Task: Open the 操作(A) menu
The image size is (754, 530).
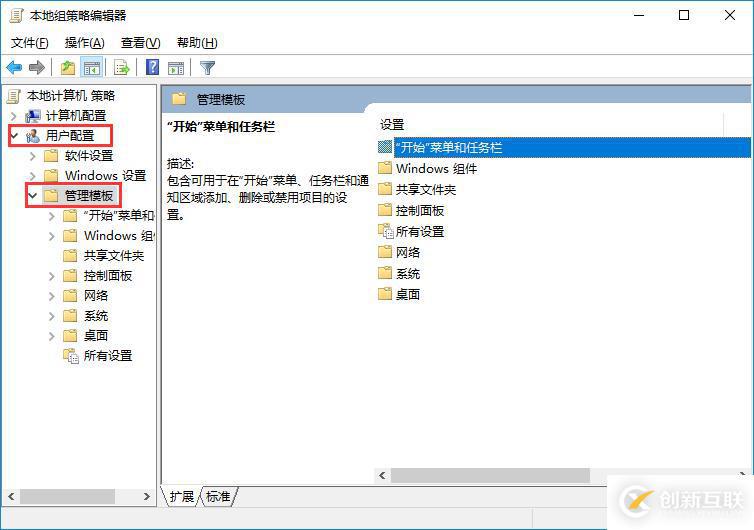Action: tap(85, 43)
